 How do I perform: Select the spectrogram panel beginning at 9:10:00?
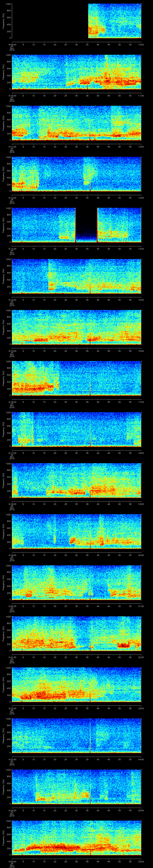(77, 72)
